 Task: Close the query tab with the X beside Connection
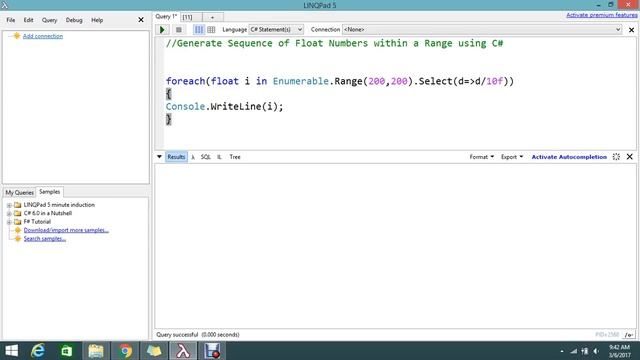(x=631, y=30)
